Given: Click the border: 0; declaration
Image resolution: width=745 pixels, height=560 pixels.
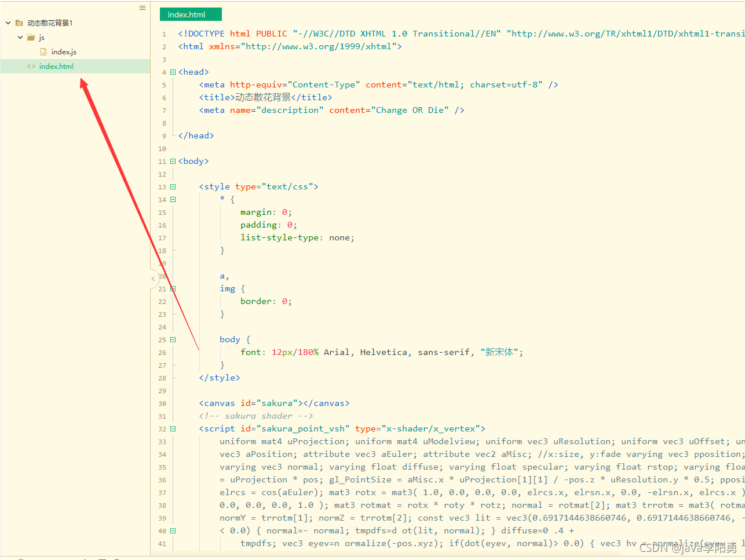Looking at the screenshot, I should click(266, 301).
